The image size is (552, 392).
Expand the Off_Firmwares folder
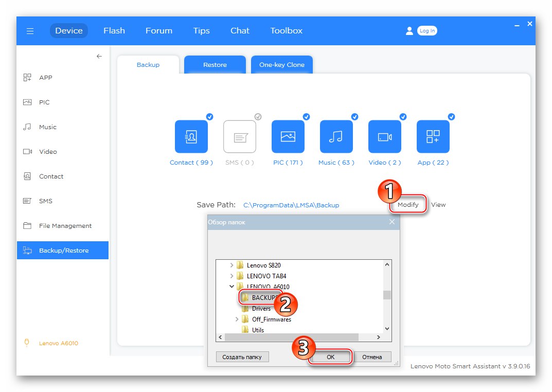237,319
